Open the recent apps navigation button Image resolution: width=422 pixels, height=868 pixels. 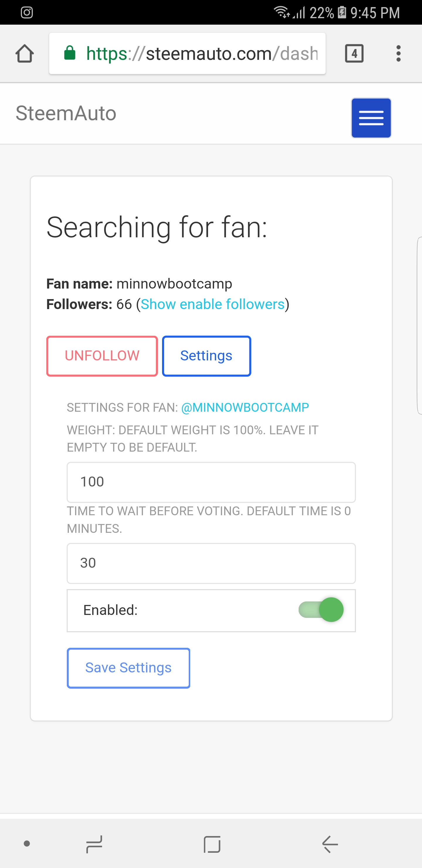click(x=94, y=844)
